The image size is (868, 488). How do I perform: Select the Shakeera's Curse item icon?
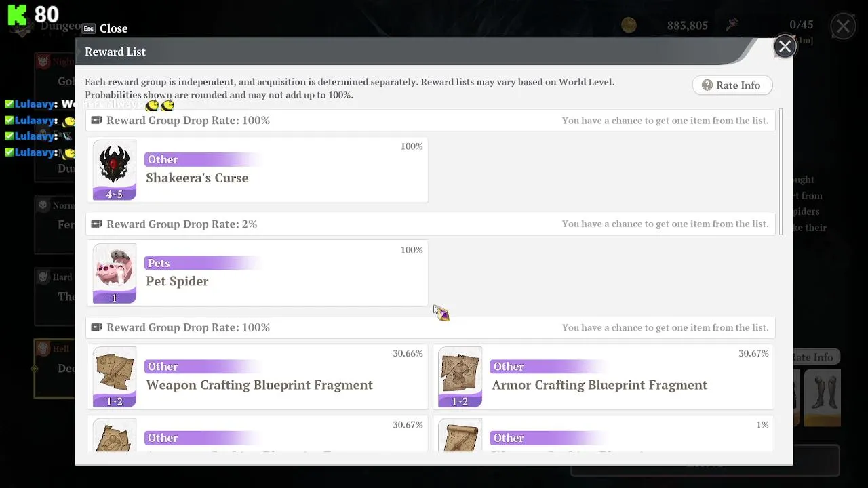tap(115, 169)
